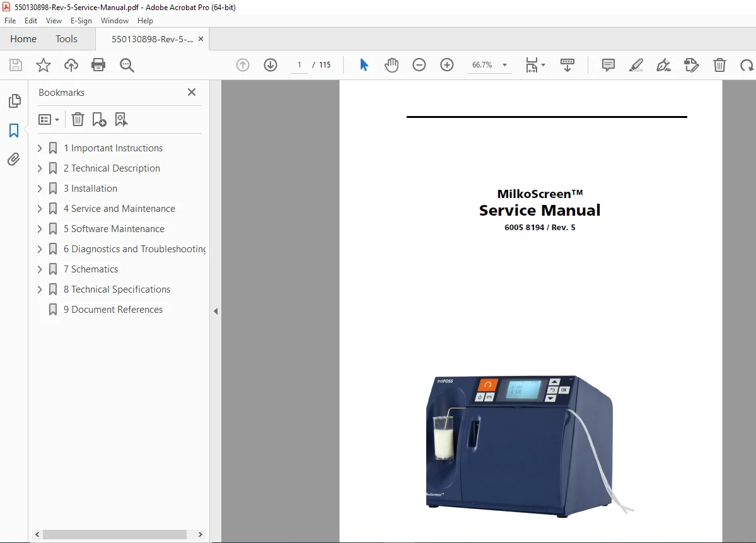Expand 4 Service and Maintenance bookmark

[x=40, y=209]
